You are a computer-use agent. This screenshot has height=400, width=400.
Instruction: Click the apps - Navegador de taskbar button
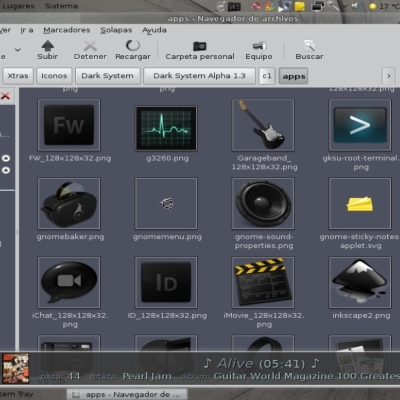click(x=126, y=395)
